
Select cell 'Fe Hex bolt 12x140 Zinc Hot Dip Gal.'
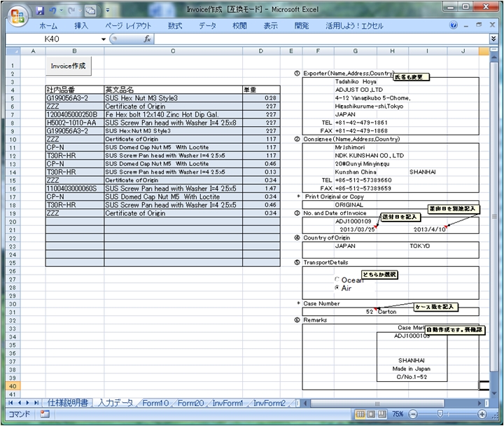pos(174,114)
